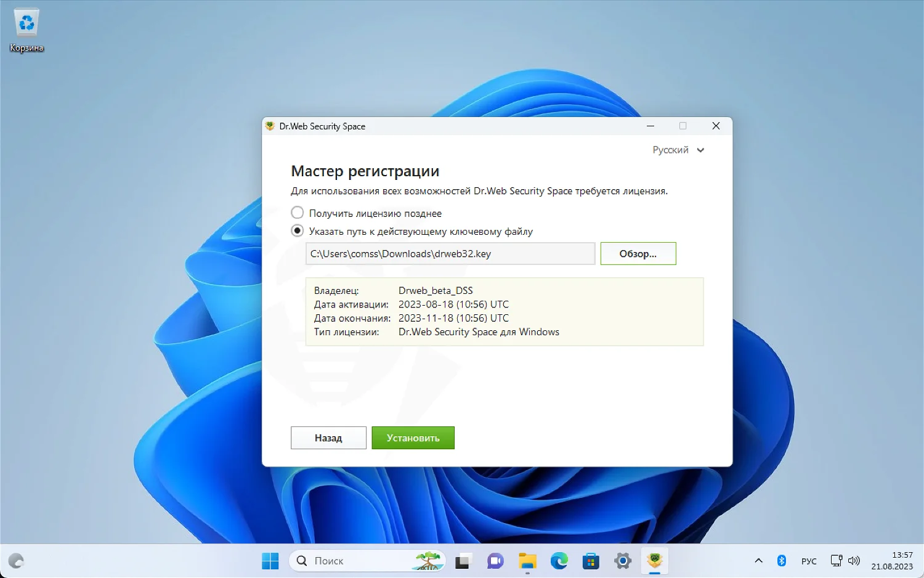Click the Обзор... browse button

[638, 253]
